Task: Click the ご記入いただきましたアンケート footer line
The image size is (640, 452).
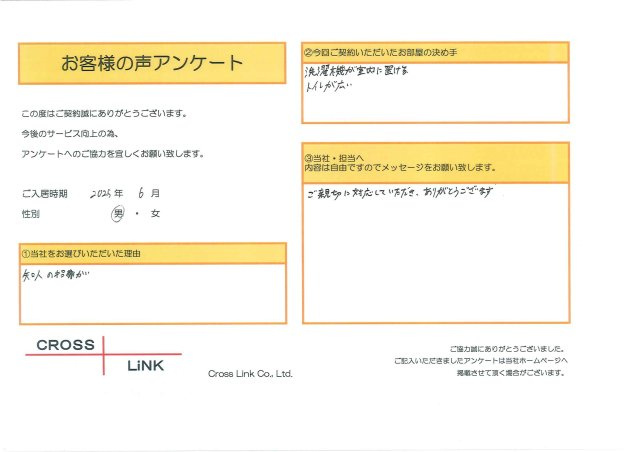Action: point(480,361)
